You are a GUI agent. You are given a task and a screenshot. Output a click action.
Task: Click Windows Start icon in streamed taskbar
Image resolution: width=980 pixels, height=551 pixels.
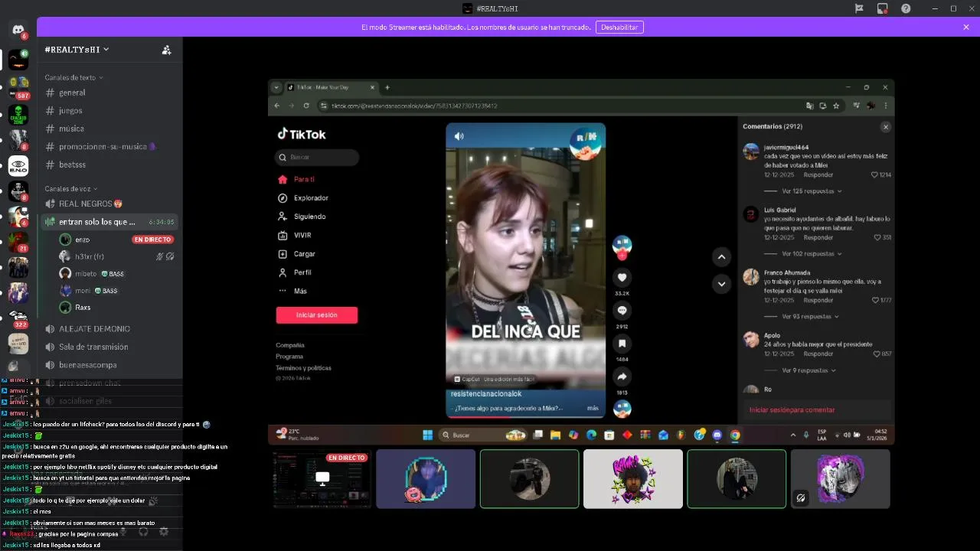427,435
